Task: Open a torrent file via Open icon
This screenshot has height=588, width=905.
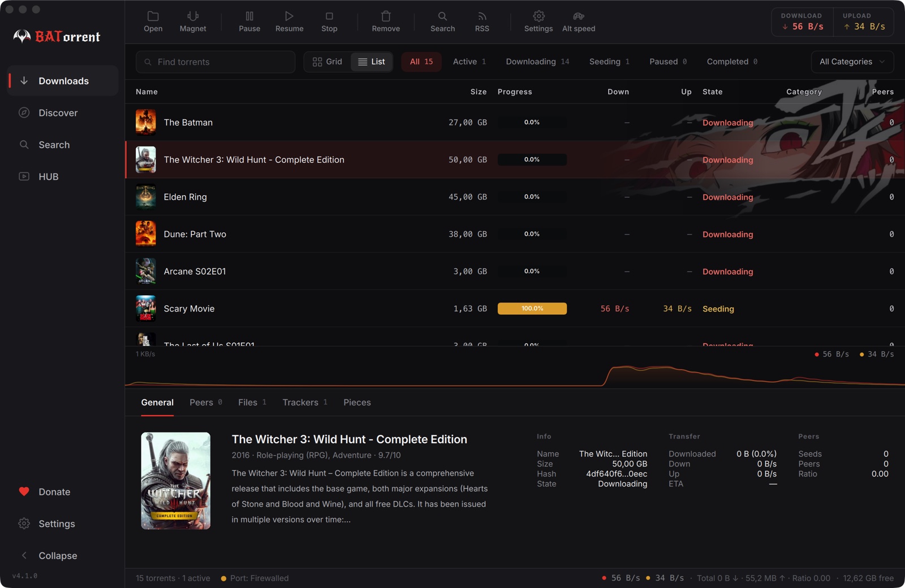Action: coord(153,21)
